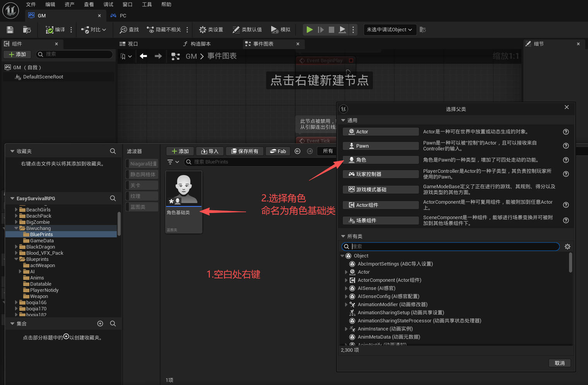This screenshot has height=385, width=588.
Task: Open debug object dropdown 未选中调试Object
Action: 390,30
